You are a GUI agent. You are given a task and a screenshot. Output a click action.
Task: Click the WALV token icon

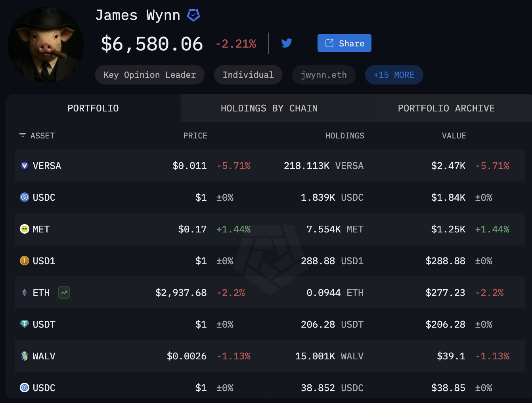coord(24,356)
